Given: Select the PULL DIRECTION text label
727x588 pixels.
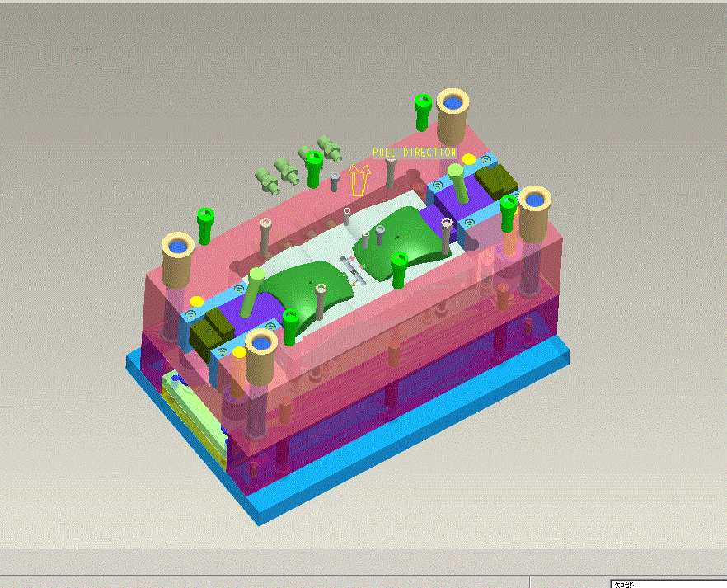Looking at the screenshot, I should pyautogui.click(x=415, y=153).
